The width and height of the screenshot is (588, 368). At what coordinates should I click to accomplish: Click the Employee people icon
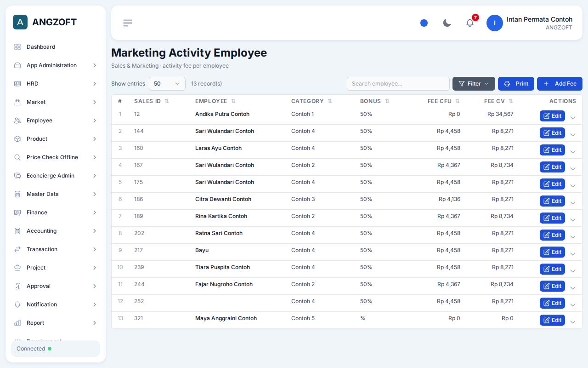tap(17, 121)
